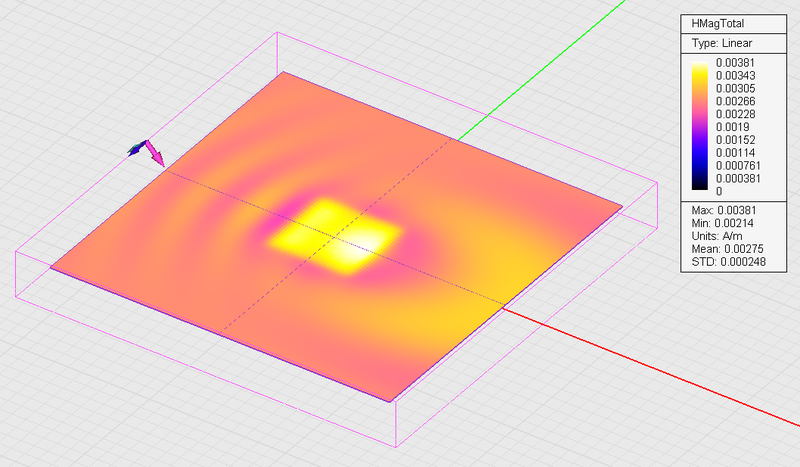Click the 0.0019 scale value
Screen dimensions: 800x467
point(733,127)
